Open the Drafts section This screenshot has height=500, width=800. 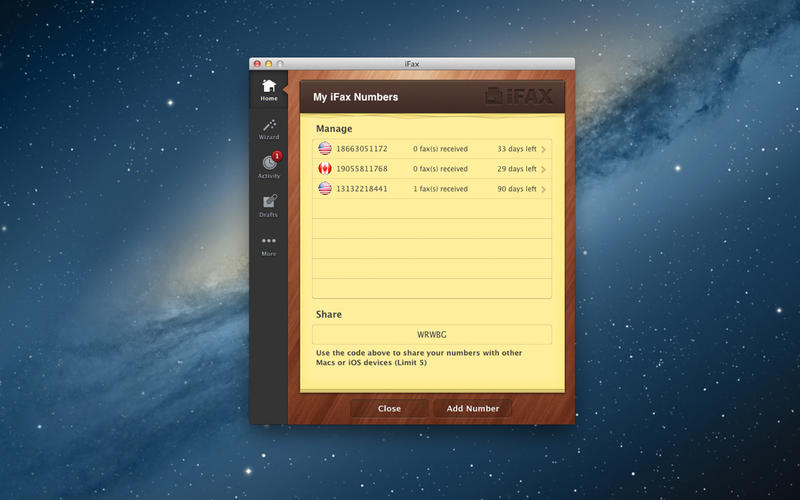[x=268, y=205]
